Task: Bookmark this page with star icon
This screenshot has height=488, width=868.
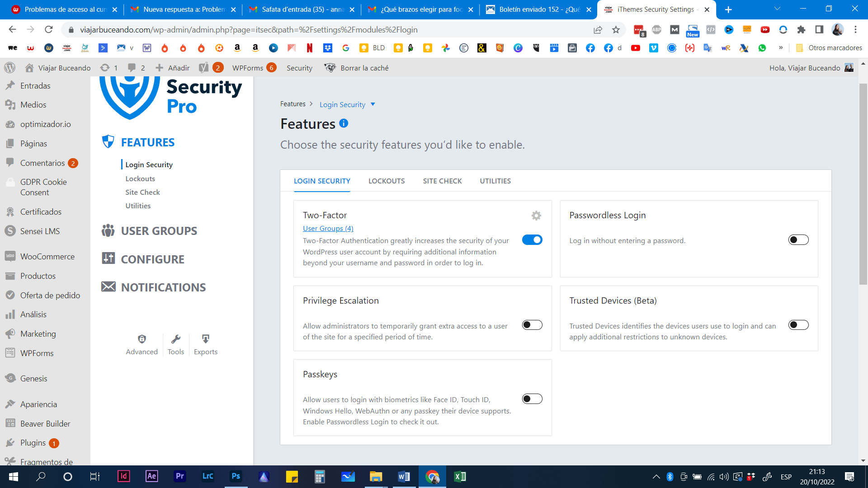Action: (x=616, y=30)
